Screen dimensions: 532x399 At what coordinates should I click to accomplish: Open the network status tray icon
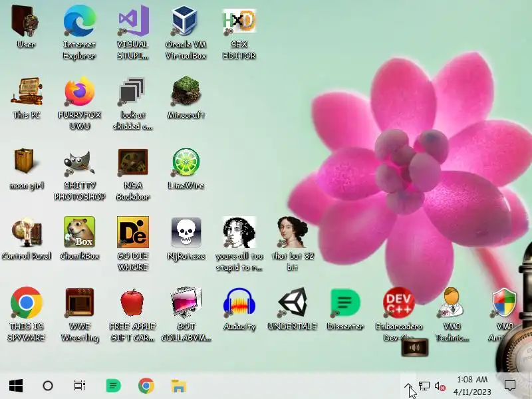pos(424,386)
